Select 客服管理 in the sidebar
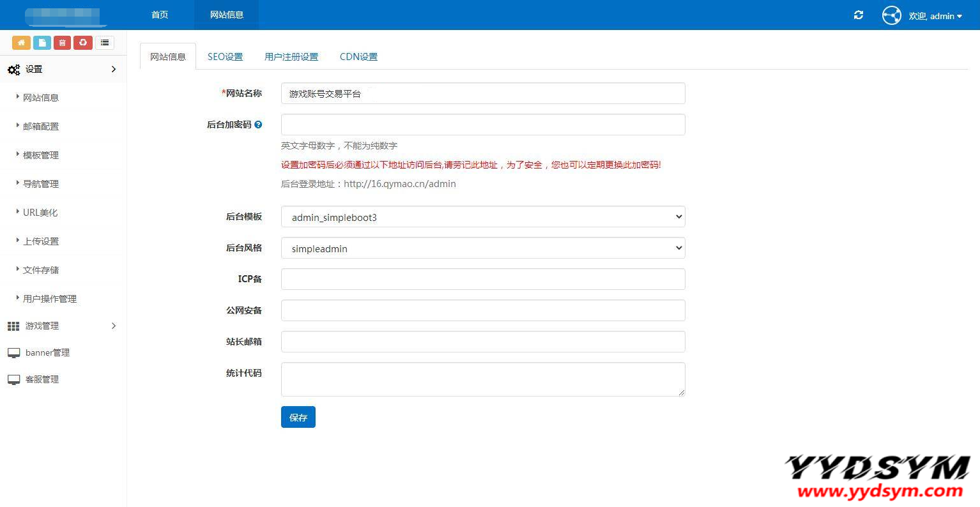 (x=42, y=379)
